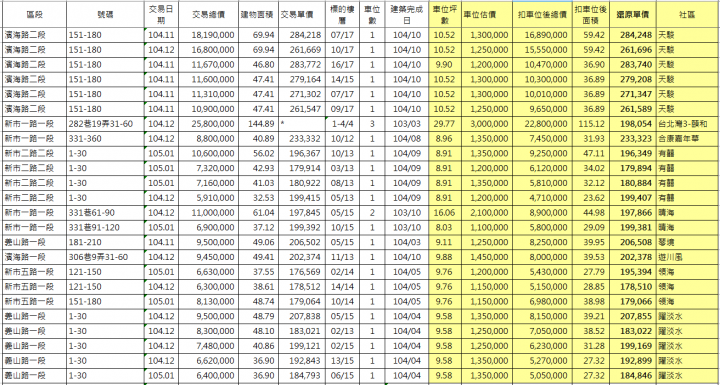The height and width of the screenshot is (385, 720).
Task: Click the community cell 合康嘉年華
Action: point(687,139)
